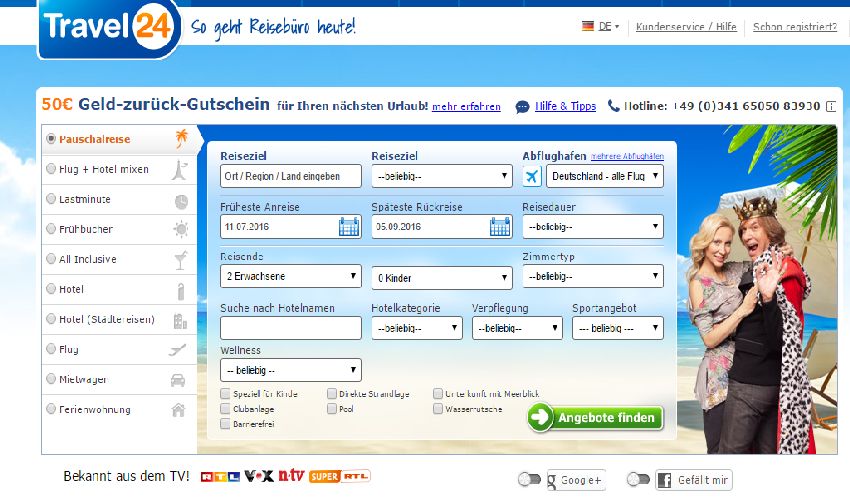The image size is (850, 500).
Task: Open the Hotelkategorie dropdown
Action: [x=416, y=328]
